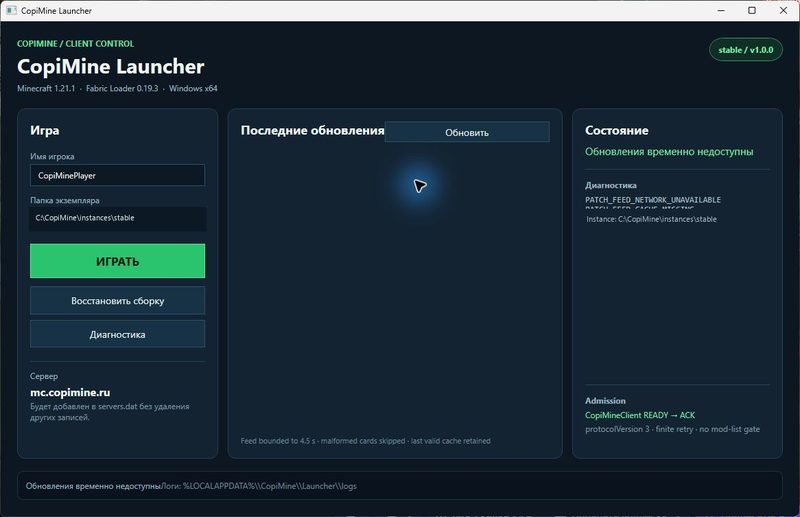Click the Логи path in bottom status bar
Image resolution: width=800 pixels, height=517 pixels.
(x=259, y=486)
